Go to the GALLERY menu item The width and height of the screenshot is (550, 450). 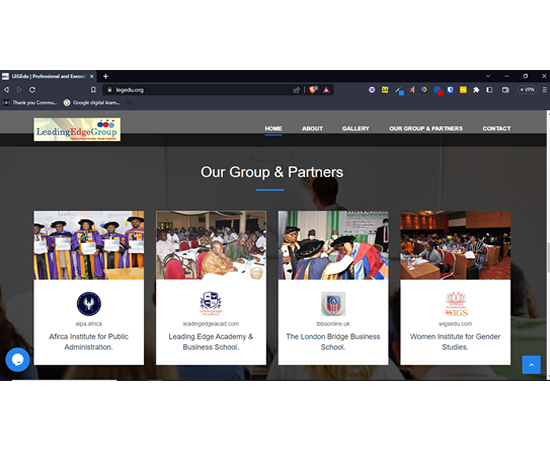(355, 129)
